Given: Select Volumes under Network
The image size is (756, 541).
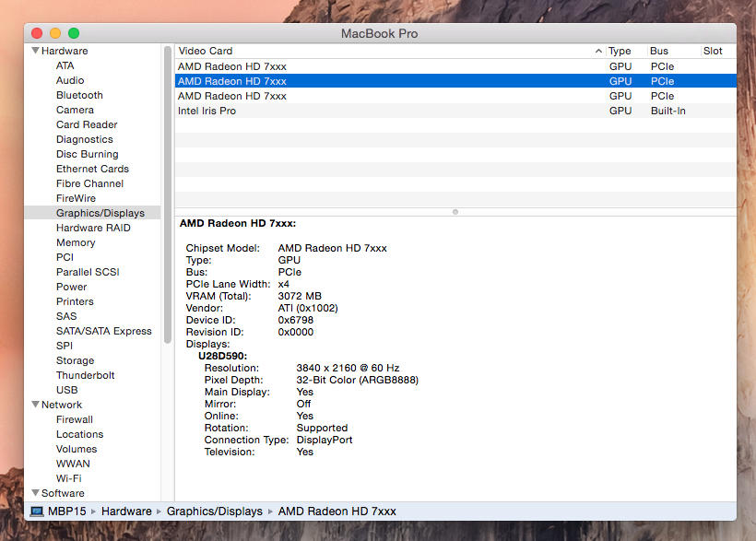Looking at the screenshot, I should [77, 449].
